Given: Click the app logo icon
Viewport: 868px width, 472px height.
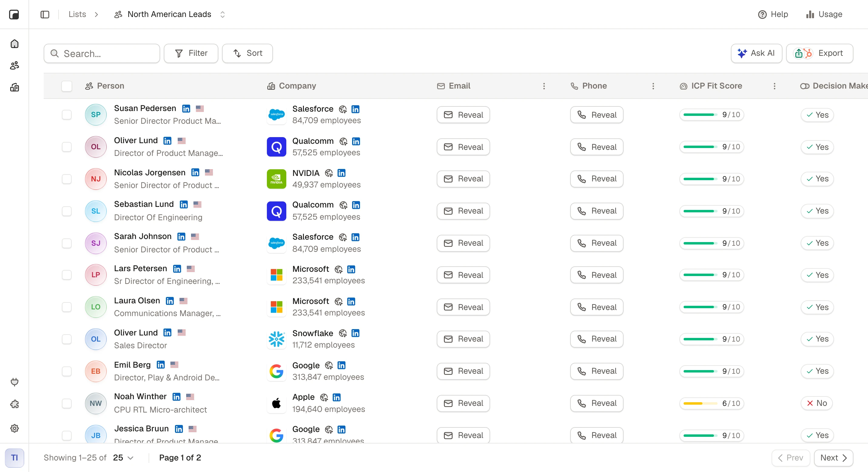Looking at the screenshot, I should [14, 15].
